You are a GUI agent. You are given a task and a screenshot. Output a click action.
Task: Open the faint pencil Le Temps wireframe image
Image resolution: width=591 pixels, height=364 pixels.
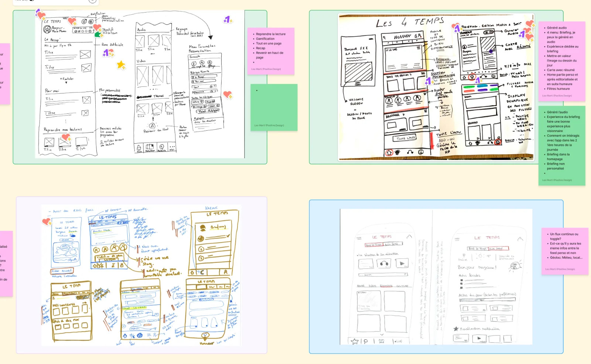(436, 277)
